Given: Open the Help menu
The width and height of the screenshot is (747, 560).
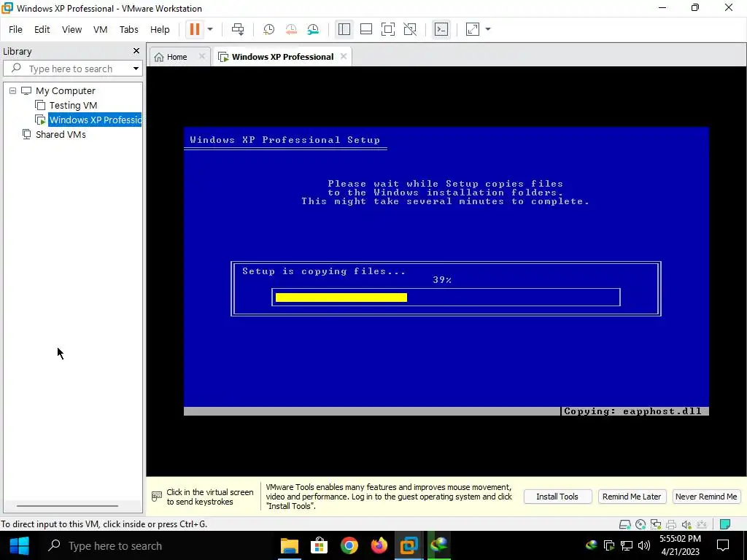Looking at the screenshot, I should click(x=160, y=29).
